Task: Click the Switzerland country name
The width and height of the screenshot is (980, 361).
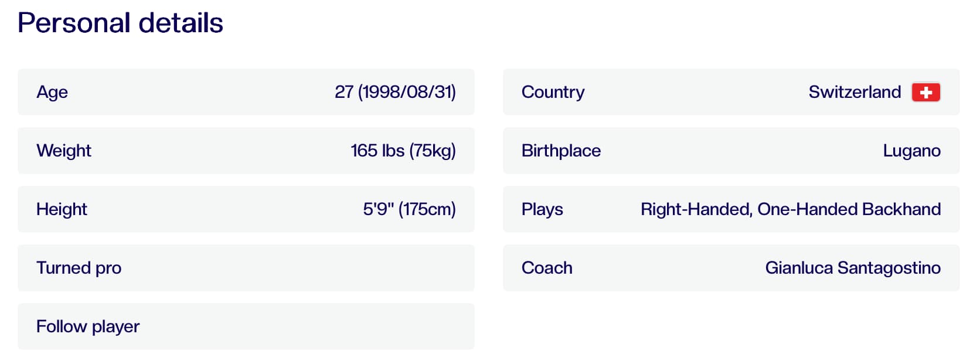Action: pos(855,92)
